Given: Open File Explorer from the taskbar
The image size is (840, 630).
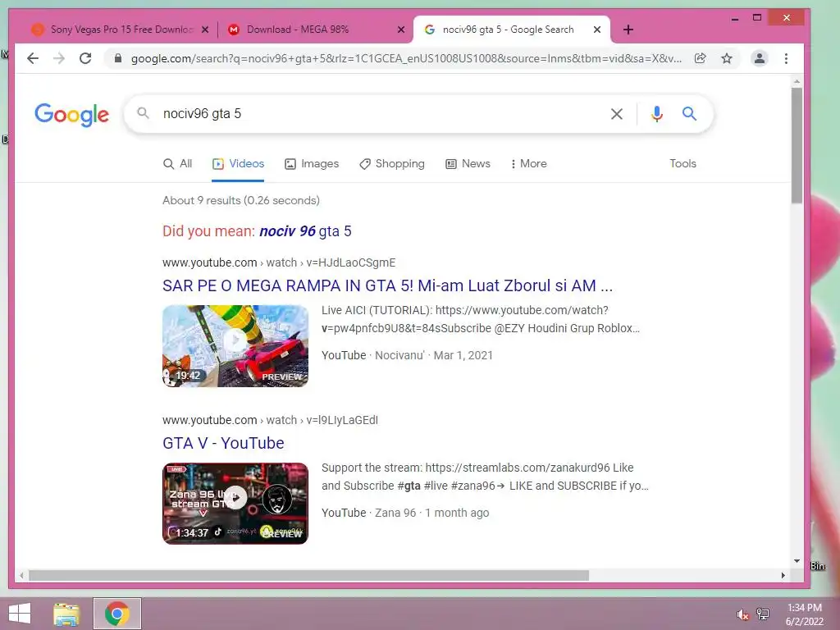Looking at the screenshot, I should click(x=66, y=614).
